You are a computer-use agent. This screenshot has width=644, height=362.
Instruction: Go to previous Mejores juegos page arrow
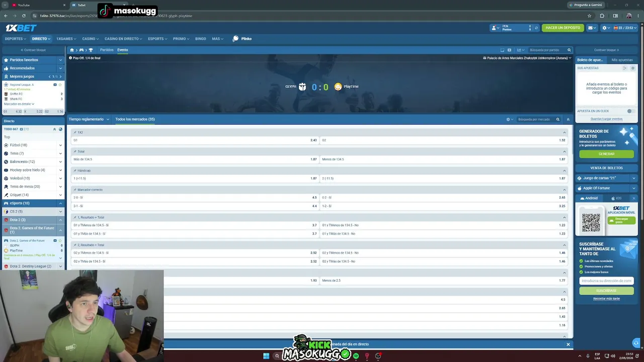click(49, 76)
